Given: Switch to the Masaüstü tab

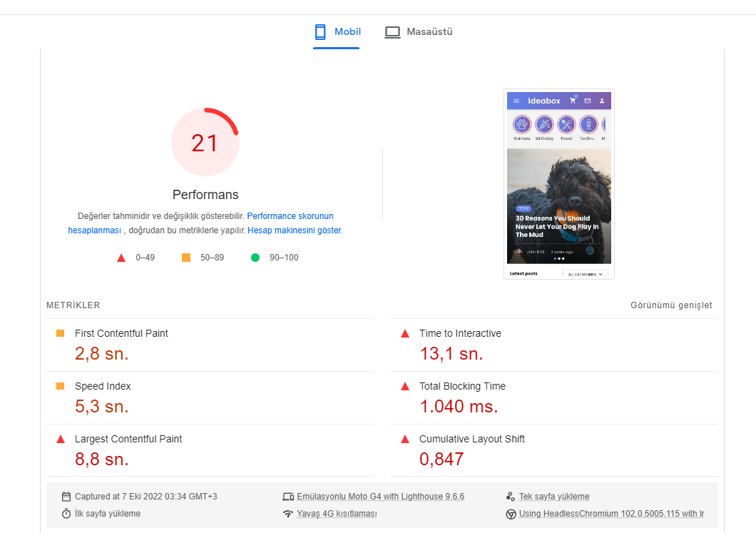Looking at the screenshot, I should 419,32.
